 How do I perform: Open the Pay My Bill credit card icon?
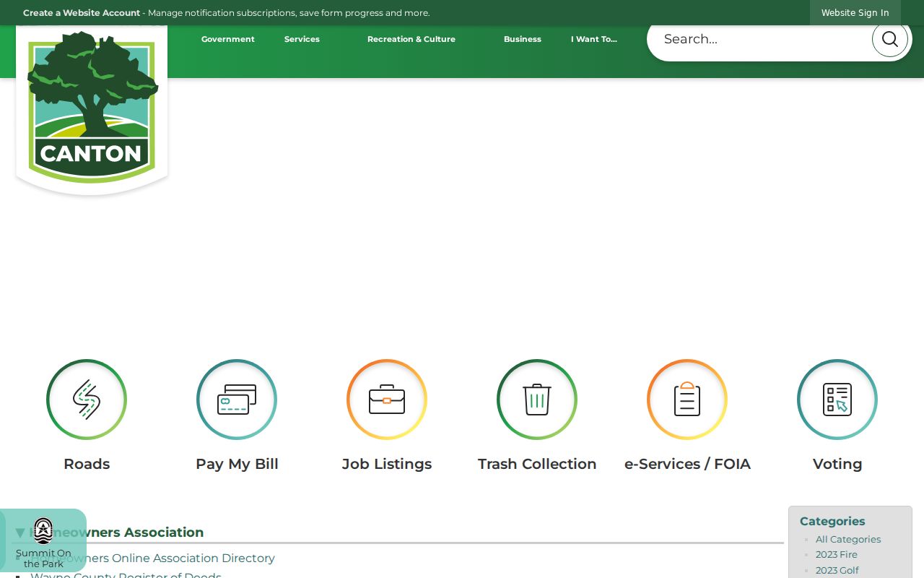pyautogui.click(x=237, y=400)
